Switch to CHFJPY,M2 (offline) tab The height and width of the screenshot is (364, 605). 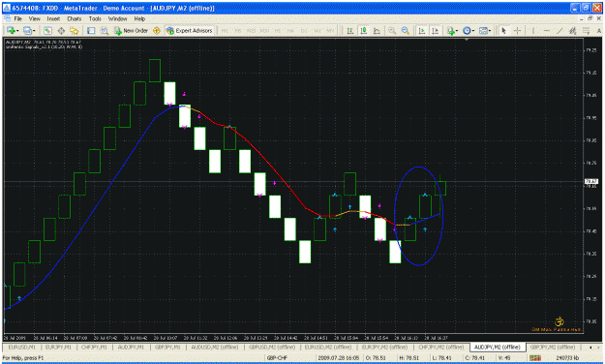441,347
